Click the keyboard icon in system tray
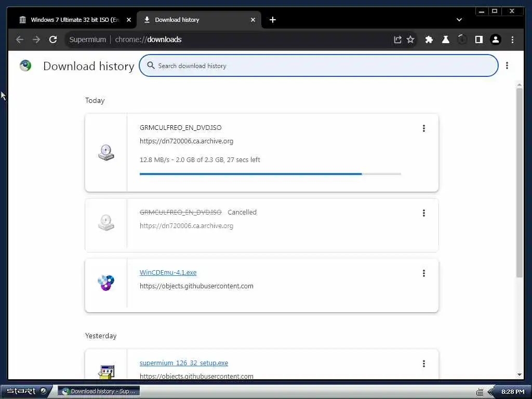The image size is (532, 399). coord(480,392)
